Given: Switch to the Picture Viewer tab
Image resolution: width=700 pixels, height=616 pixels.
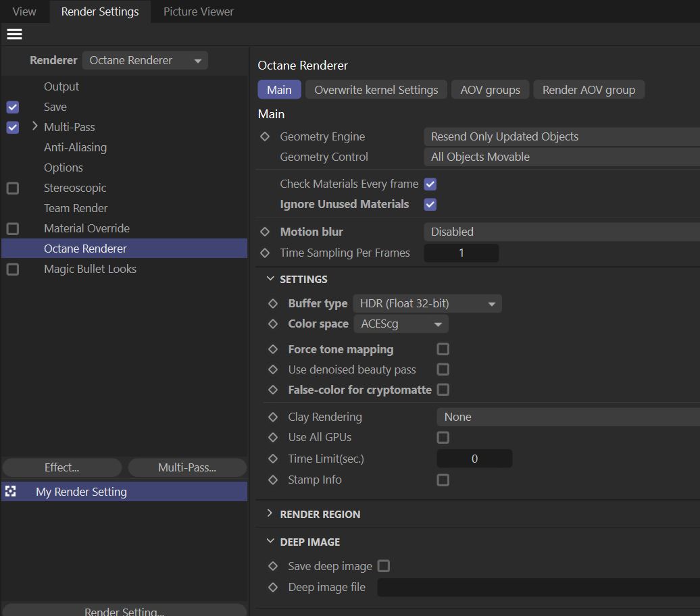Looking at the screenshot, I should (199, 11).
